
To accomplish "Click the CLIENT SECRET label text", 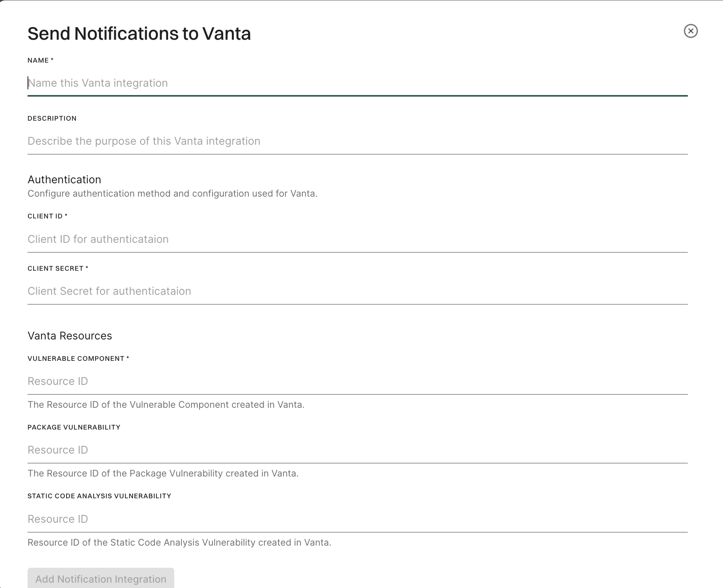I will [57, 268].
